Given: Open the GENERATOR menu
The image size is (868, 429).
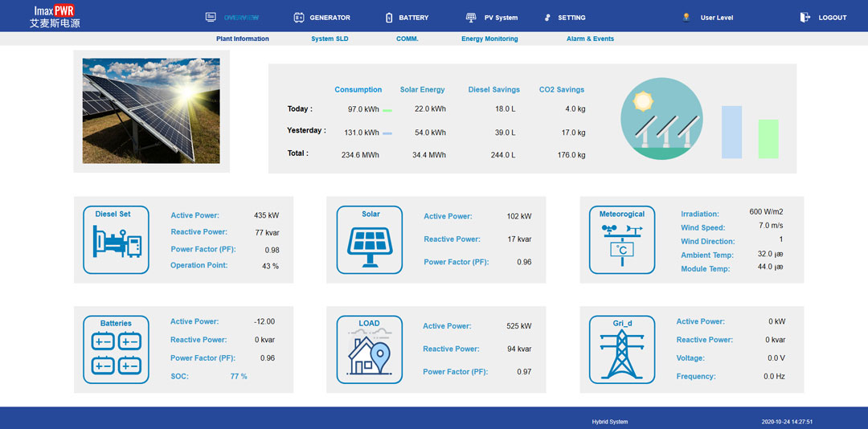Looking at the screenshot, I should [321, 18].
